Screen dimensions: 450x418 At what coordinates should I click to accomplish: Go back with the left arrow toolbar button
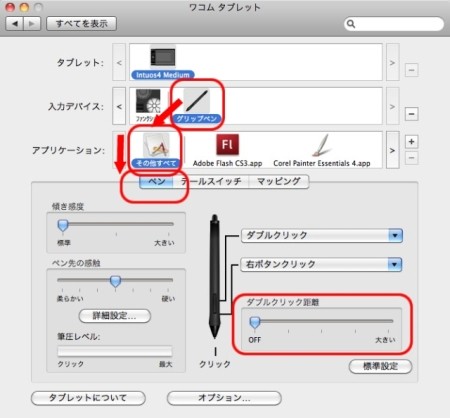click(15, 24)
